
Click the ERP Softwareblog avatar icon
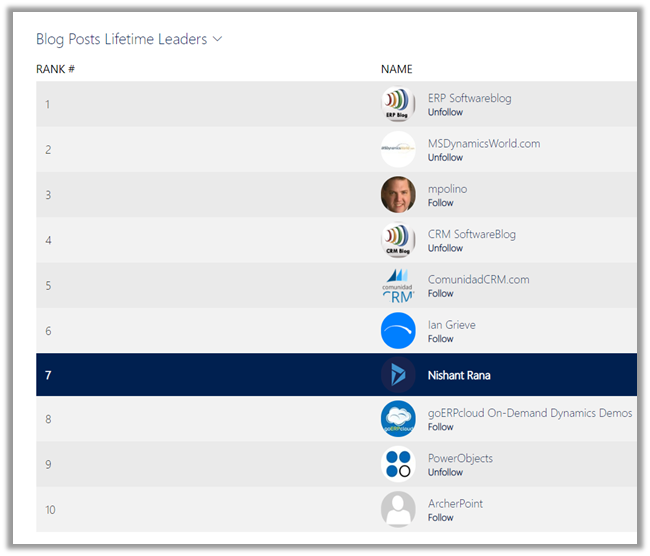coord(398,104)
